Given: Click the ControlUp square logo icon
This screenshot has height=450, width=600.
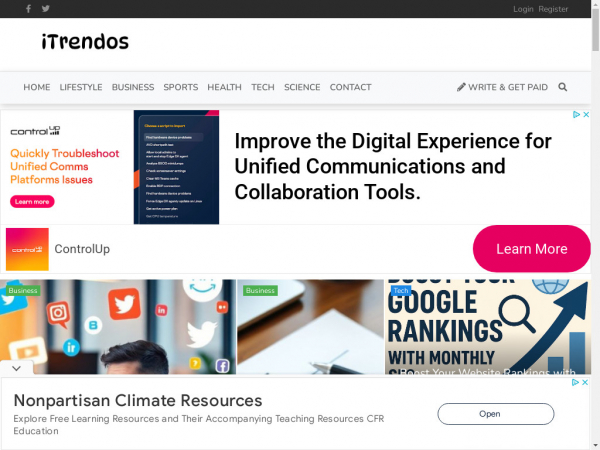Looking at the screenshot, I should click(x=27, y=249).
